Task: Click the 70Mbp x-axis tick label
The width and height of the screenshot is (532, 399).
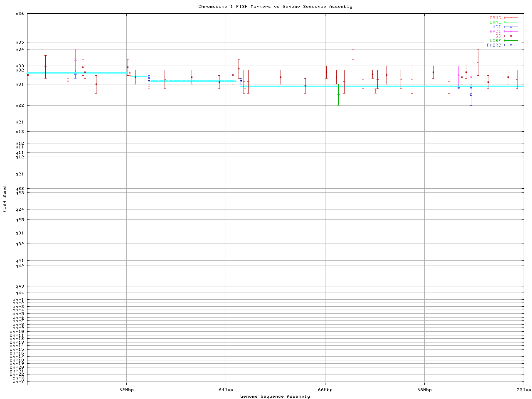Action: point(523,390)
